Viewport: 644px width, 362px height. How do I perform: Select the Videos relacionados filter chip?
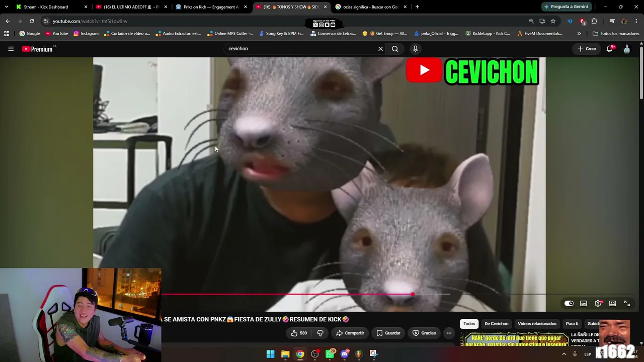(537, 324)
